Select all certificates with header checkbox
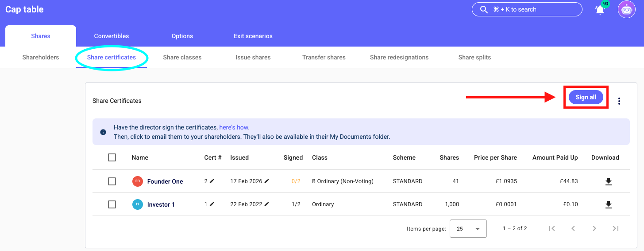Viewport: 644px width, 251px height. [112, 157]
